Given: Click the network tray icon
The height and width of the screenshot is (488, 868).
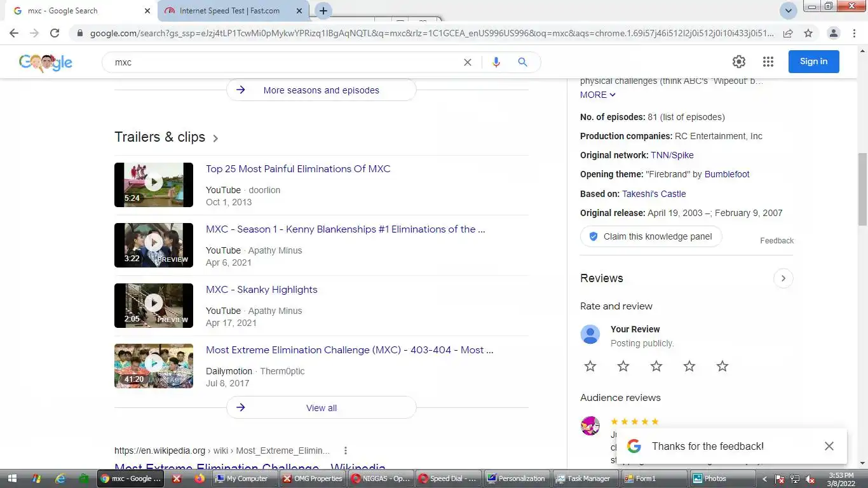Looking at the screenshot, I should click(795, 479).
